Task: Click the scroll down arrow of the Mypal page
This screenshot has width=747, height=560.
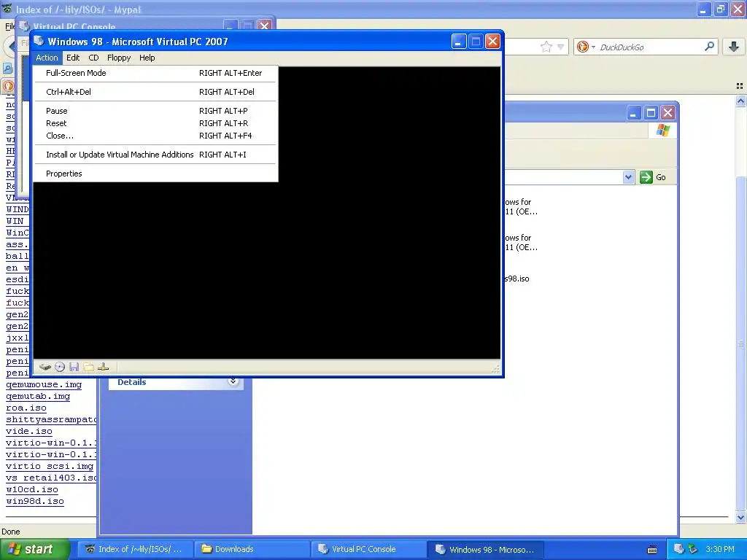Action: 740,517
